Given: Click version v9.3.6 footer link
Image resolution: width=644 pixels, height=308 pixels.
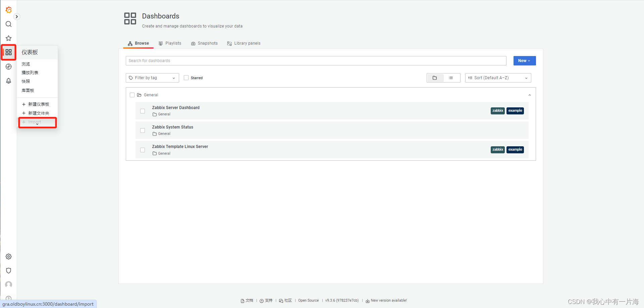Looking at the screenshot, I should tap(342, 301).
